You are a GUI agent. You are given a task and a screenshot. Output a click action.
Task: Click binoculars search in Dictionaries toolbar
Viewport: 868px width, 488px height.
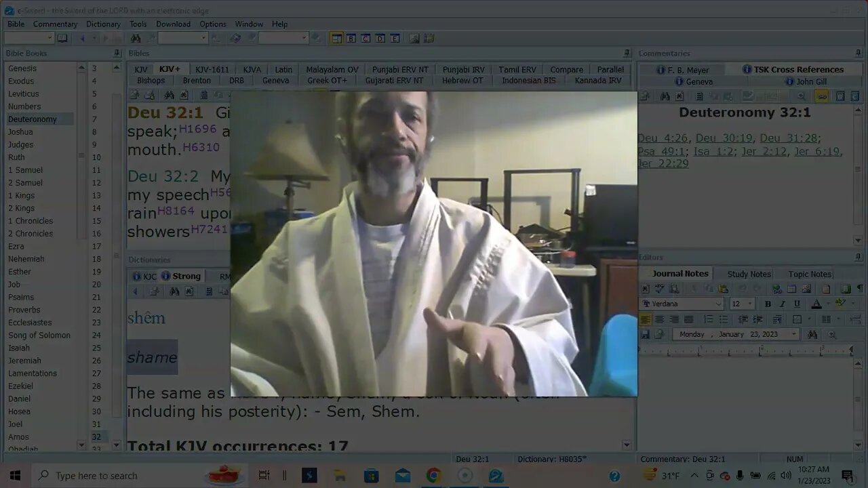[174, 291]
